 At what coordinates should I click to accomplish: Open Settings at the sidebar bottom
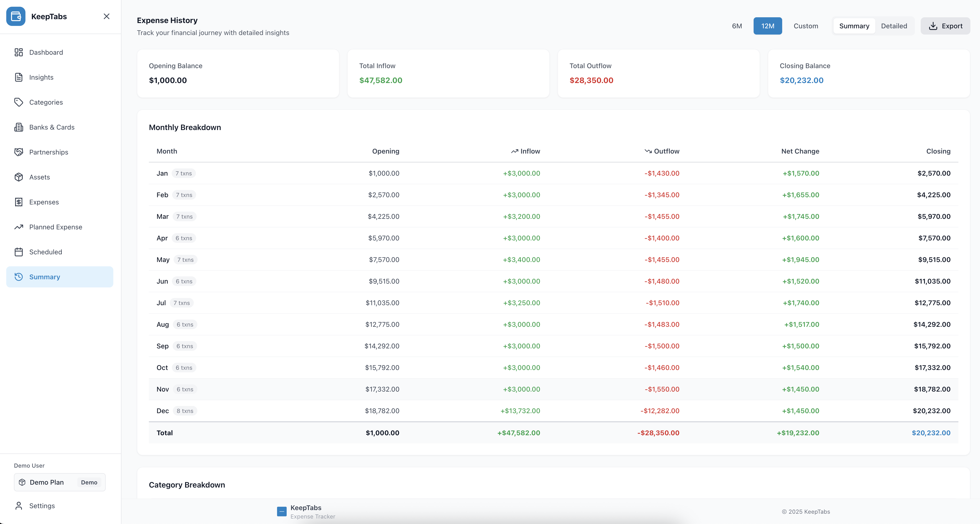click(42, 506)
